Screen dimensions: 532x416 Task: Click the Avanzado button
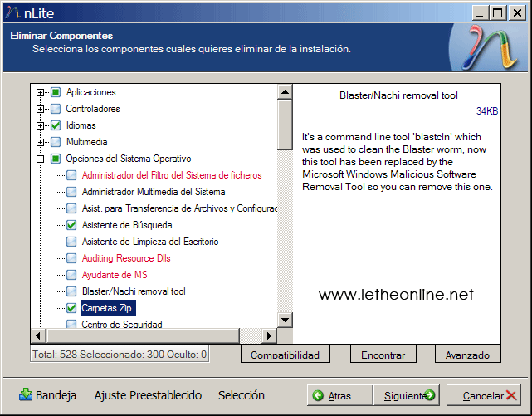(x=467, y=355)
